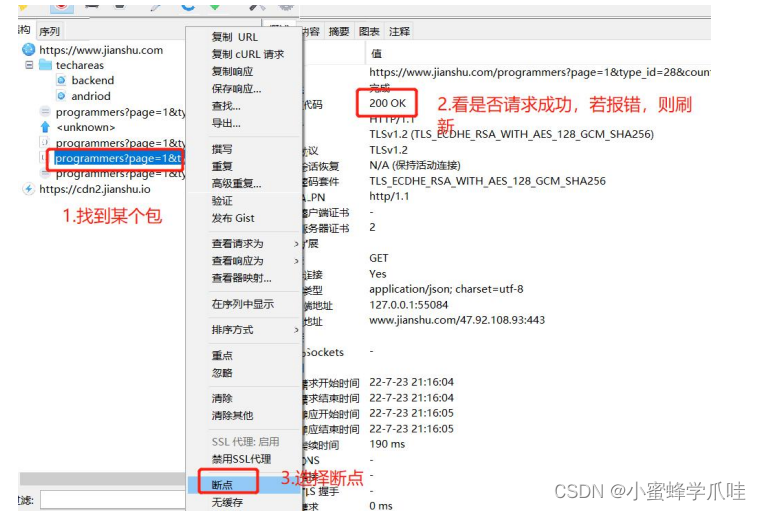
Task: Click the blue upload arrow icon beside <unknown>
Action: [x=45, y=127]
